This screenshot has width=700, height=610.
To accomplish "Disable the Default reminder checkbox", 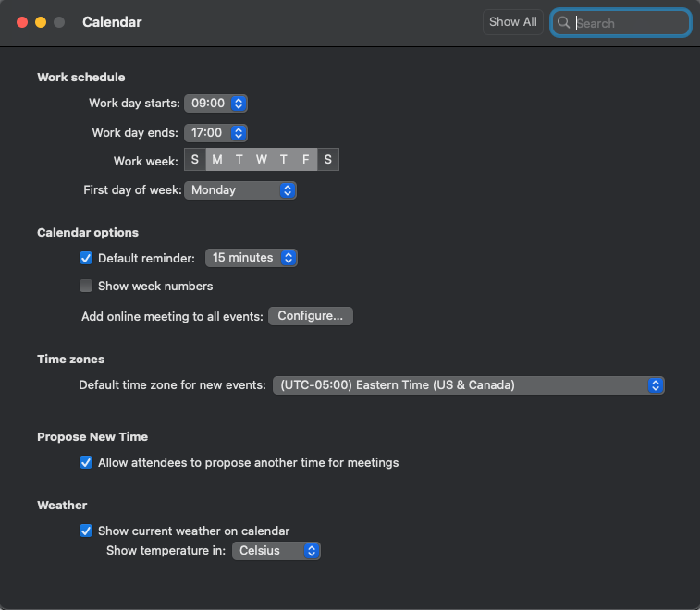I will point(87,258).
